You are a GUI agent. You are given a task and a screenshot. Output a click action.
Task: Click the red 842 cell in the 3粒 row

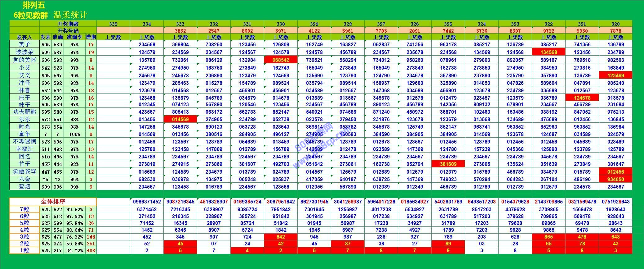pos(281,237)
